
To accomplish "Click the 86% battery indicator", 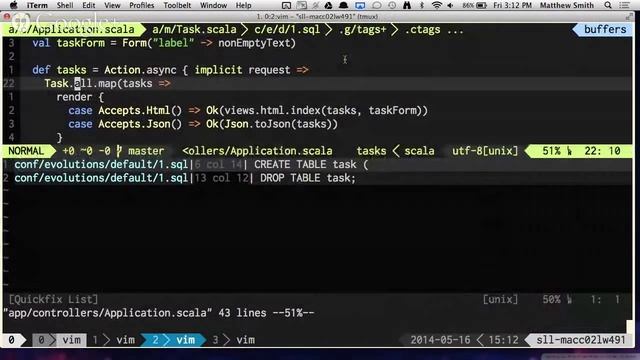I will tap(475, 5).
